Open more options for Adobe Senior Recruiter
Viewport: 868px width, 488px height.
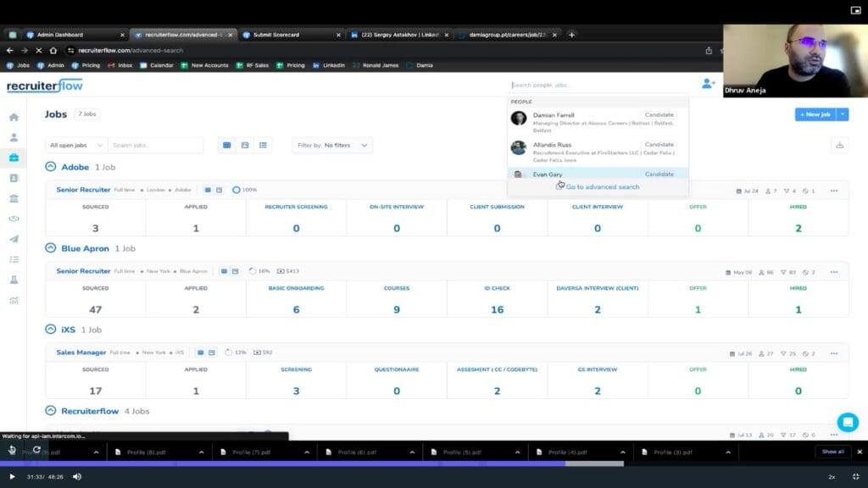click(834, 191)
